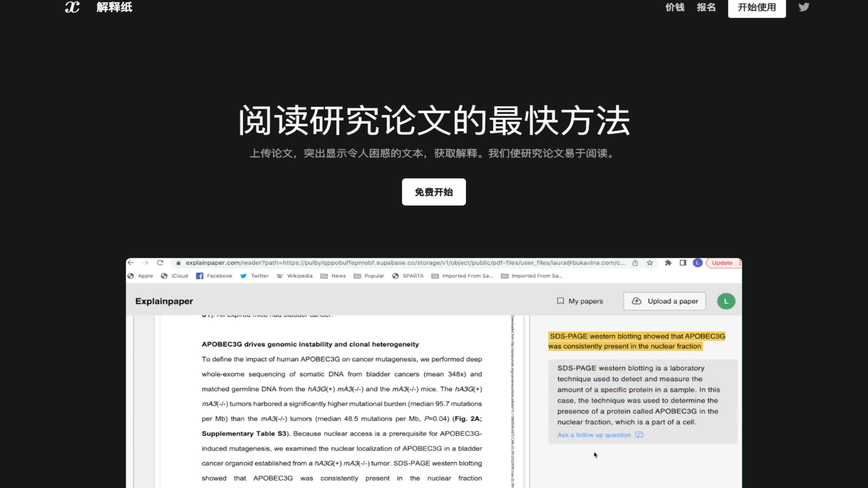Screen dimensions: 868x488
Task: Open My papers
Action: point(580,301)
